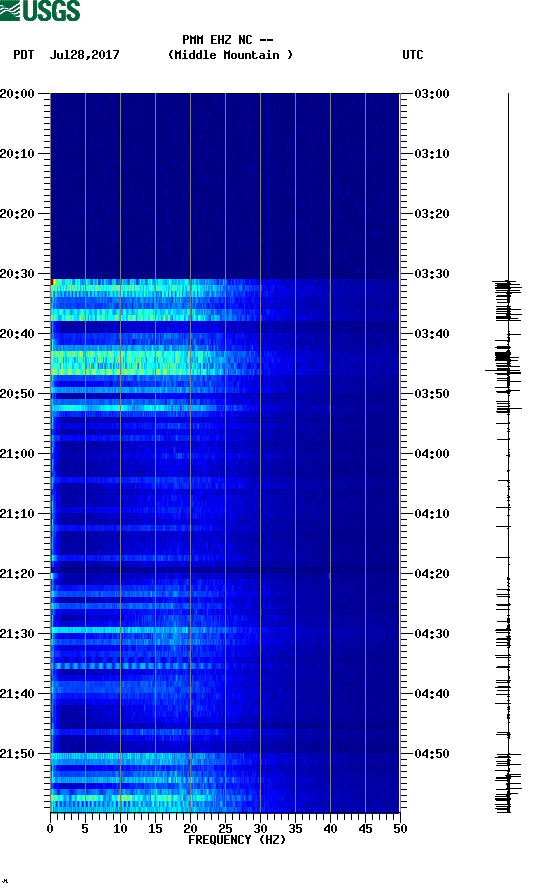Screen dimensions: 552x892
Task: Click the '21:00' PDT time label
Action: click(17, 454)
